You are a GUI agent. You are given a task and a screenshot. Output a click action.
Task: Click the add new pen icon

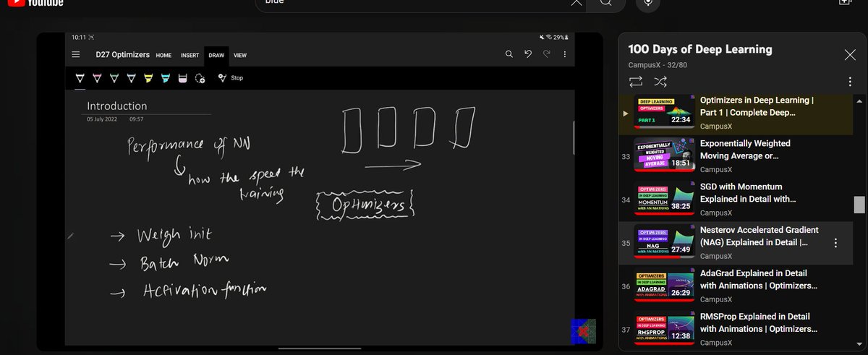(x=200, y=77)
